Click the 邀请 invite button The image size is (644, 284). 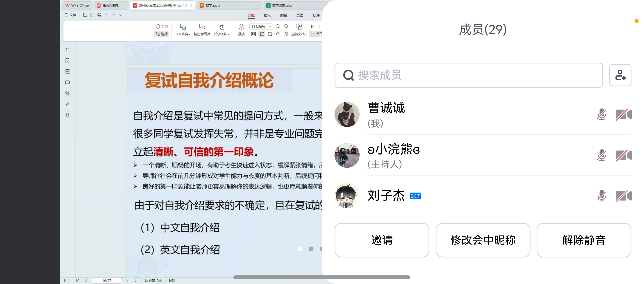(x=382, y=240)
